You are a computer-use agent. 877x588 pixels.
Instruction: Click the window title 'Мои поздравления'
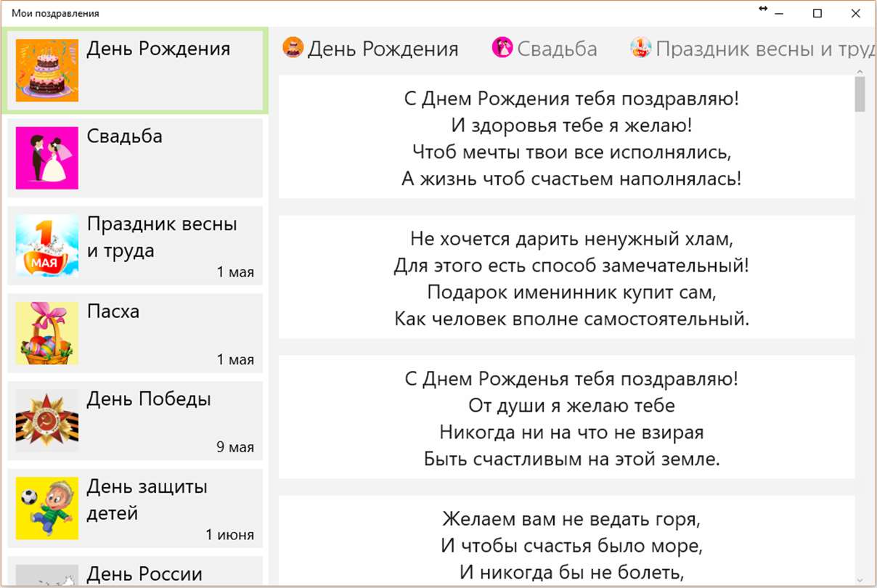55,13
